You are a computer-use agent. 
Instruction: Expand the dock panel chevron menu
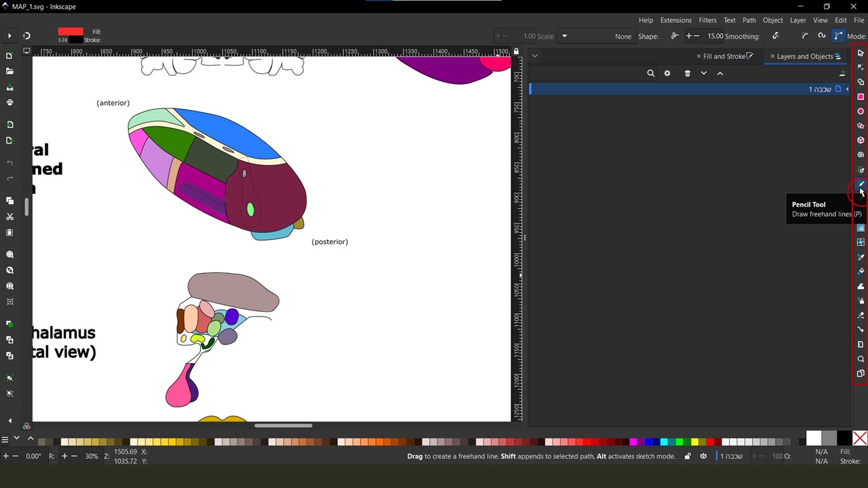[x=534, y=56]
